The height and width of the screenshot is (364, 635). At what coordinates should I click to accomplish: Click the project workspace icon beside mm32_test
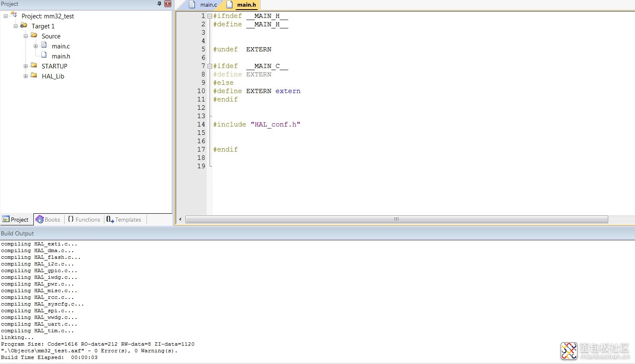coord(14,15)
